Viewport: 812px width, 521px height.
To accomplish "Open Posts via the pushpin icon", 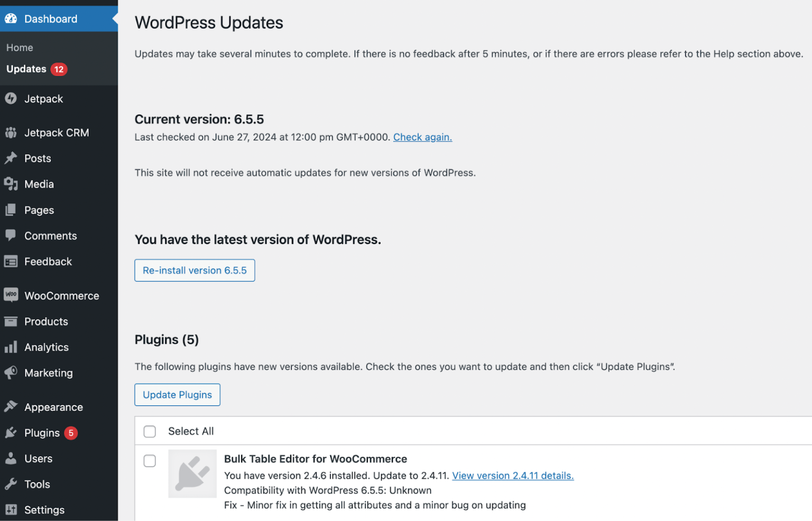I will (x=11, y=158).
